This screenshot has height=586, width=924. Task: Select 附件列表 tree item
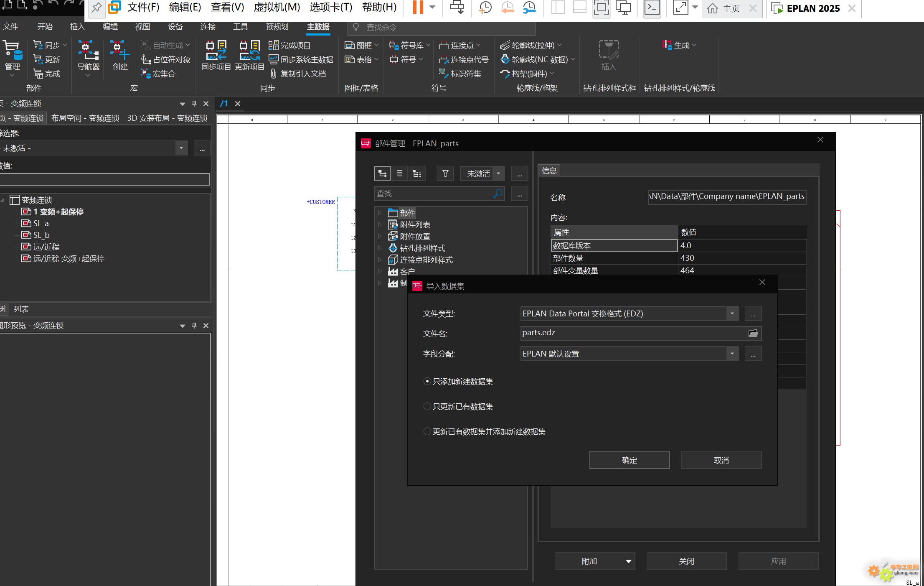[409, 224]
